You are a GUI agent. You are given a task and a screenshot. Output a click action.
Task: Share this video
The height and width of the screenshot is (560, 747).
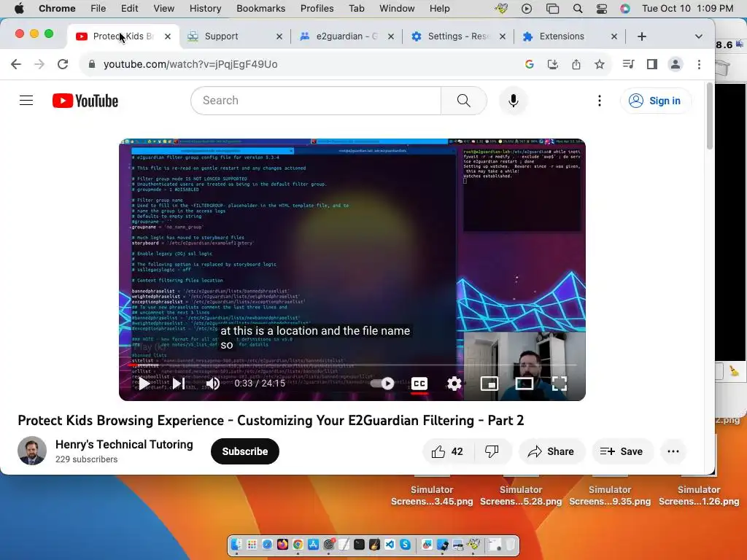pyautogui.click(x=551, y=451)
